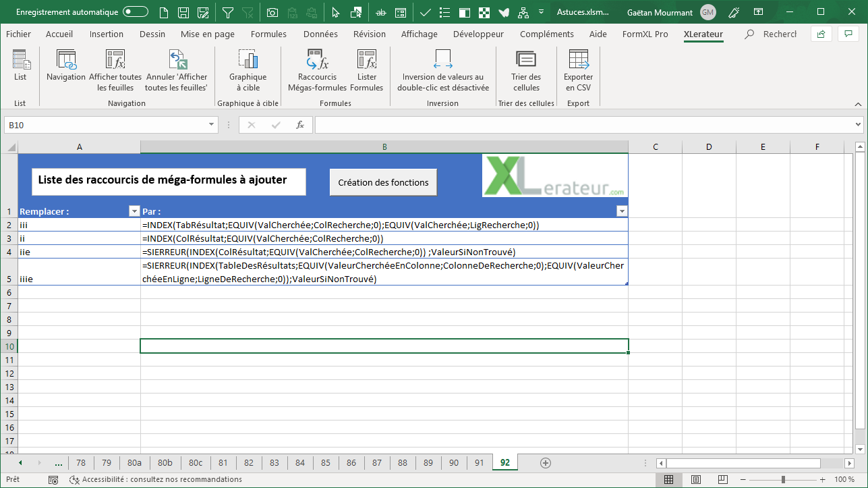Open the Remplacer column filter dropdown

pyautogui.click(x=134, y=211)
